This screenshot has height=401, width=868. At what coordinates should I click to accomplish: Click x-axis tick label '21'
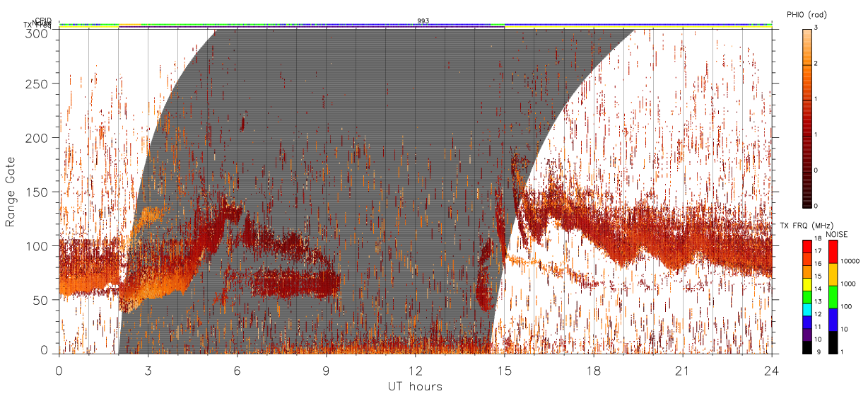click(683, 370)
